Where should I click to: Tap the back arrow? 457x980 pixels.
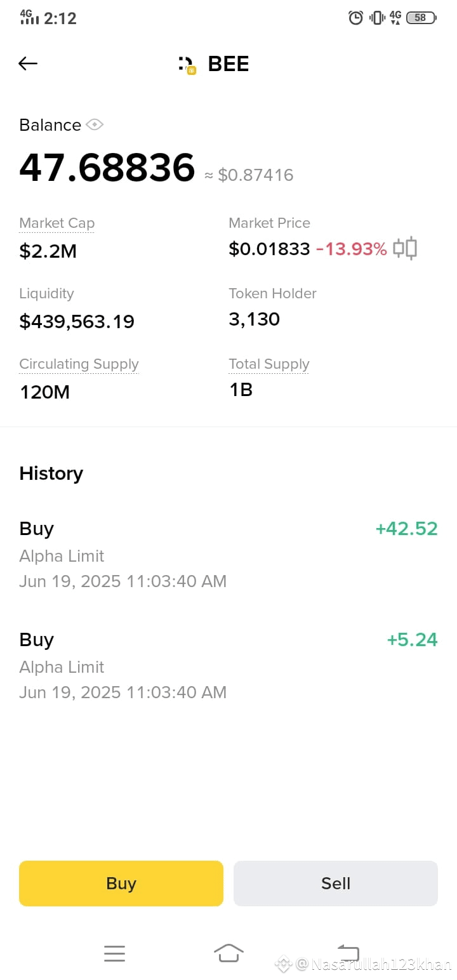28,63
